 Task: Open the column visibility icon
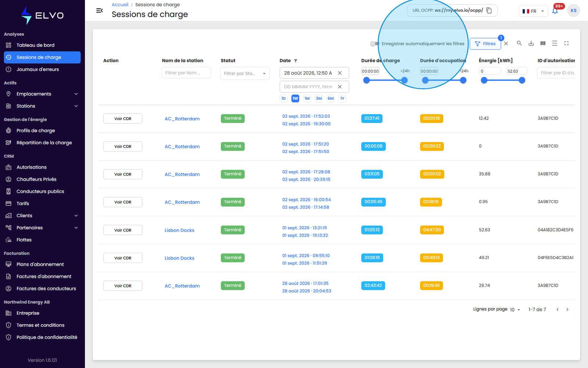(x=543, y=43)
